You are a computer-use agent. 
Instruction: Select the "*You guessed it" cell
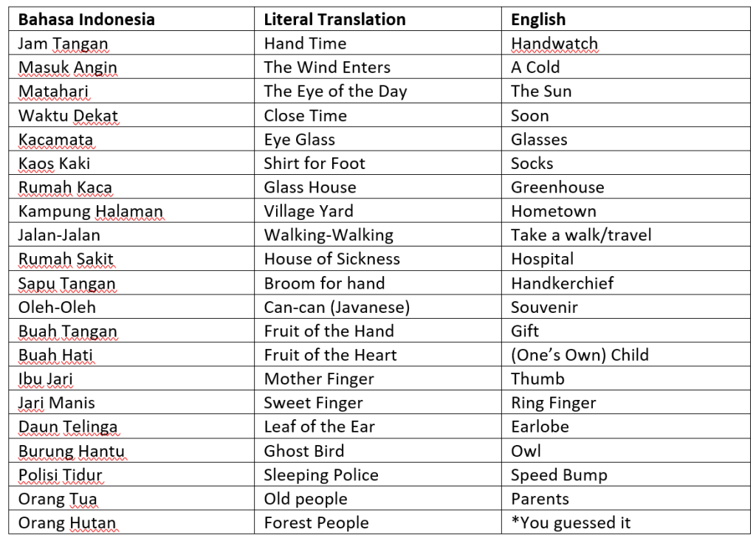point(571,523)
